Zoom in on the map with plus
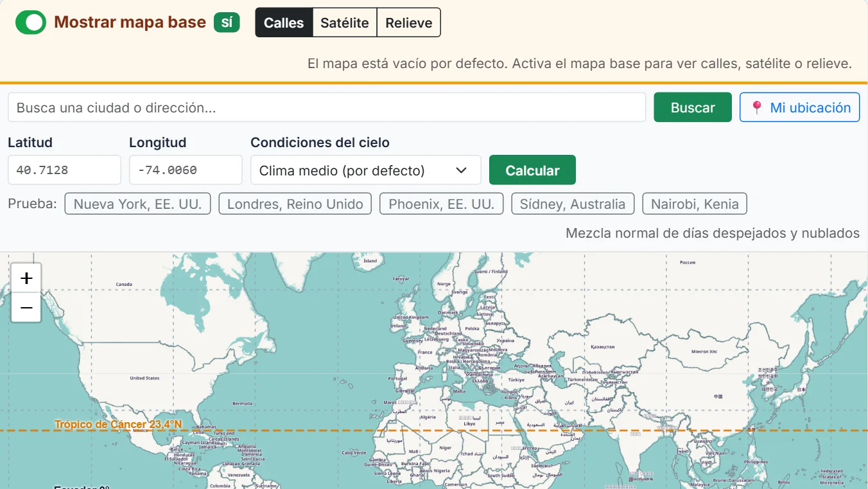The width and height of the screenshot is (868, 489). (26, 278)
